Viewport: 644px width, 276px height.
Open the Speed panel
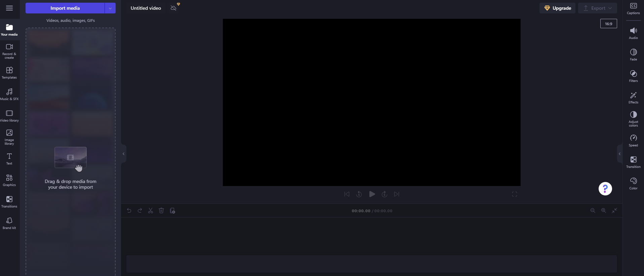pyautogui.click(x=633, y=141)
